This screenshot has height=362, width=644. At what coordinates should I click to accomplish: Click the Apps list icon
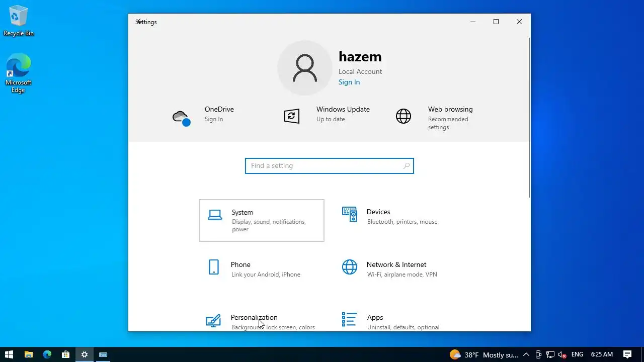point(349,319)
